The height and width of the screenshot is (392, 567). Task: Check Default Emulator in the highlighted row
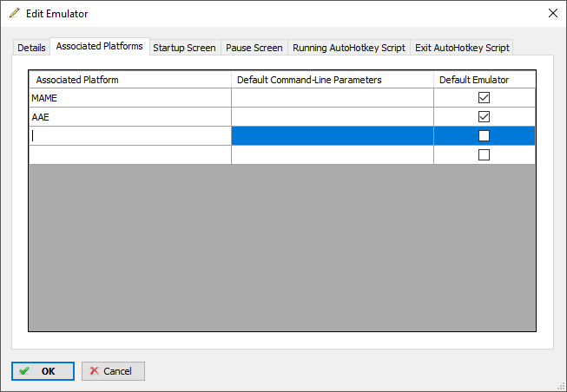[484, 136]
